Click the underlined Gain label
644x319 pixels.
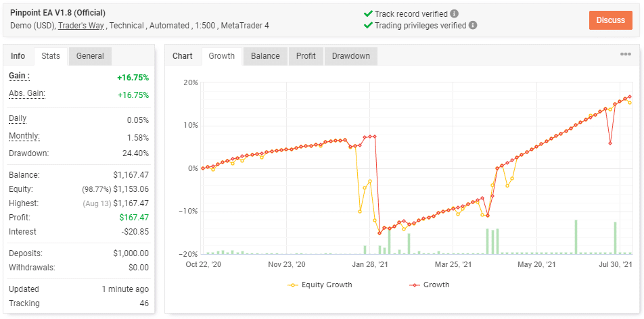pos(19,76)
